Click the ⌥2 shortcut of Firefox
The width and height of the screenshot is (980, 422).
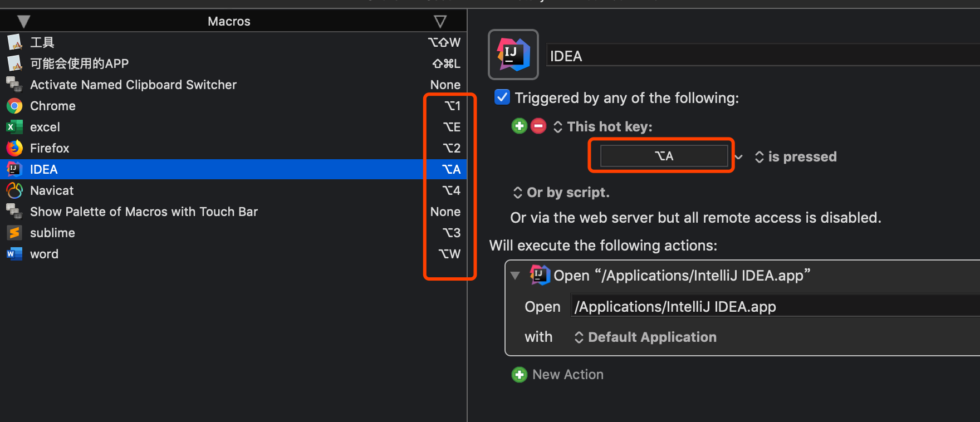[x=452, y=148]
